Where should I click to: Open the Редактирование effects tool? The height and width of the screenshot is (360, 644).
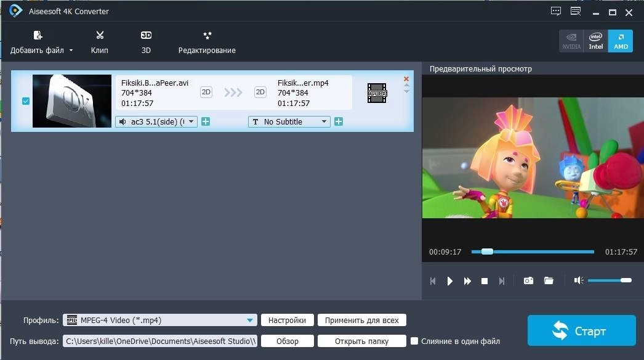(x=207, y=43)
